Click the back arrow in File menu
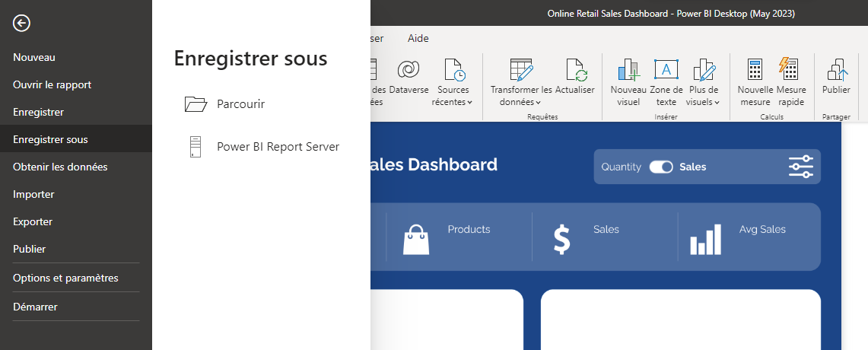Image resolution: width=868 pixels, height=350 pixels. pos(21,23)
